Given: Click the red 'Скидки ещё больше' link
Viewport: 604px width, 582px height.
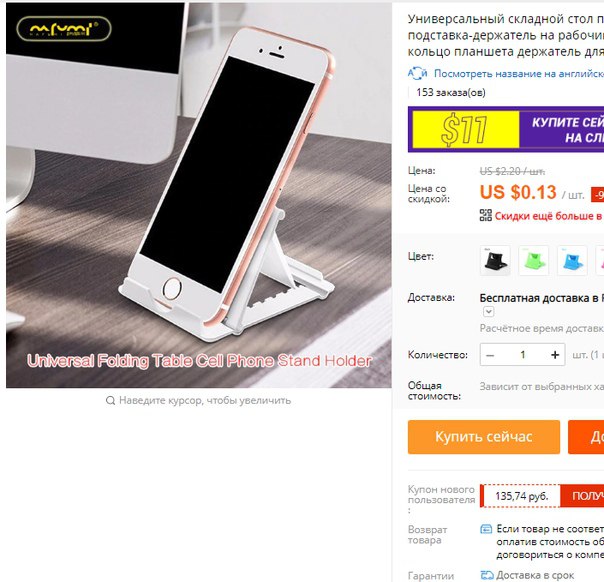Looking at the screenshot, I should tap(549, 216).
